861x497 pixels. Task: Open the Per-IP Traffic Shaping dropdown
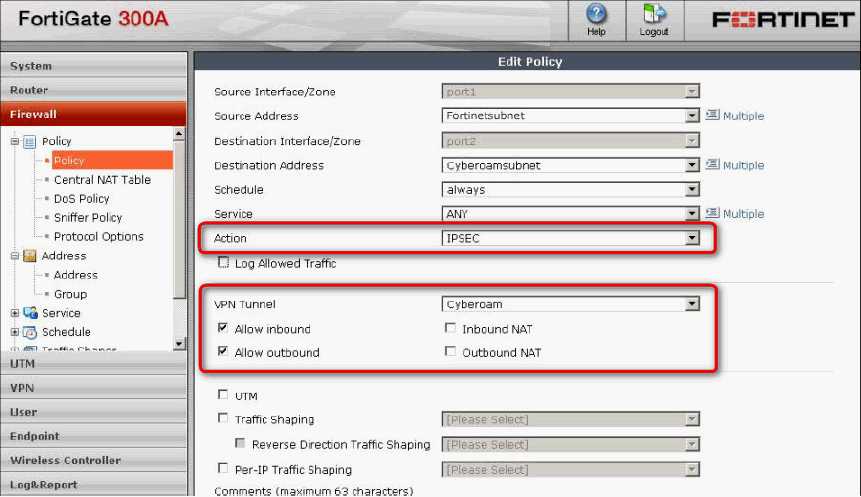click(571, 470)
